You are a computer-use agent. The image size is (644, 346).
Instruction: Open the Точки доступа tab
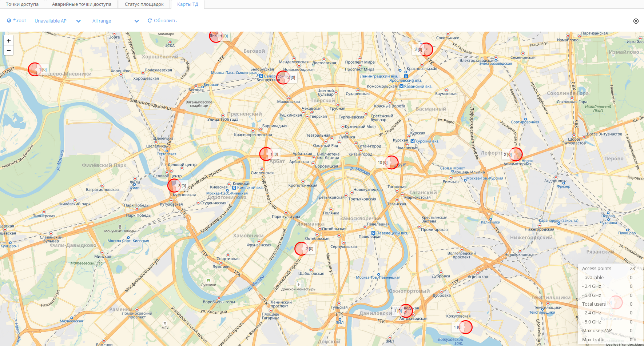point(22,4)
